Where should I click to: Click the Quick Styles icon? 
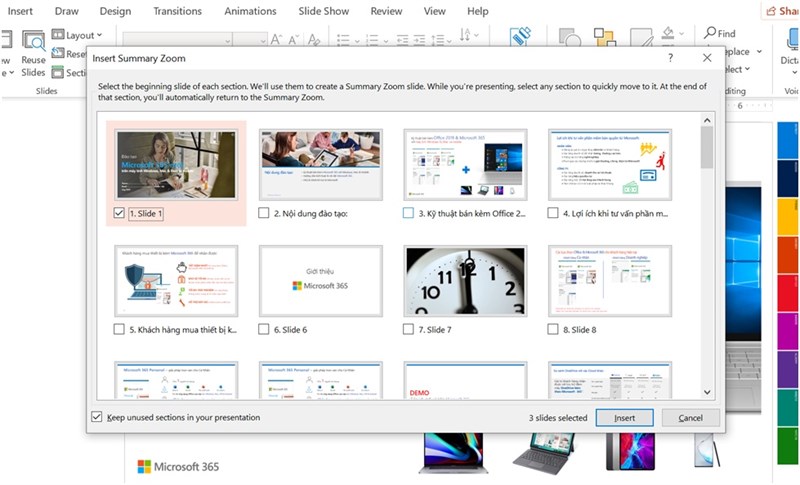tap(641, 38)
